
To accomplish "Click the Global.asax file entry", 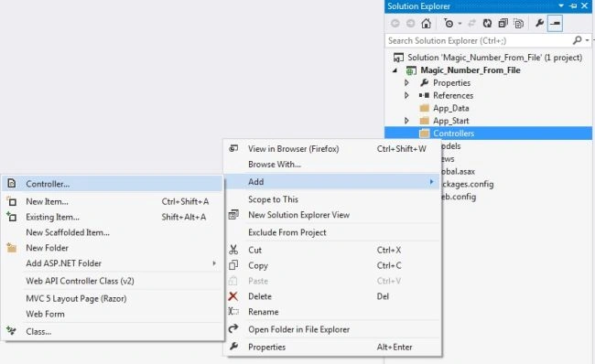I will click(459, 171).
